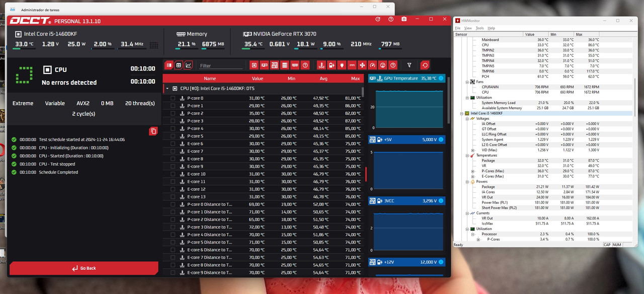Toggle fan sensor type filter

362,65
